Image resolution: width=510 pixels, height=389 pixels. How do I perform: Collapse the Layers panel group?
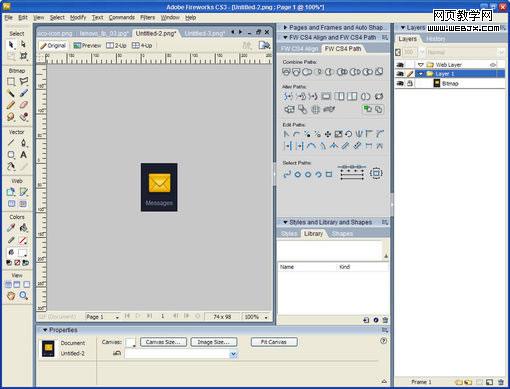coord(403,27)
